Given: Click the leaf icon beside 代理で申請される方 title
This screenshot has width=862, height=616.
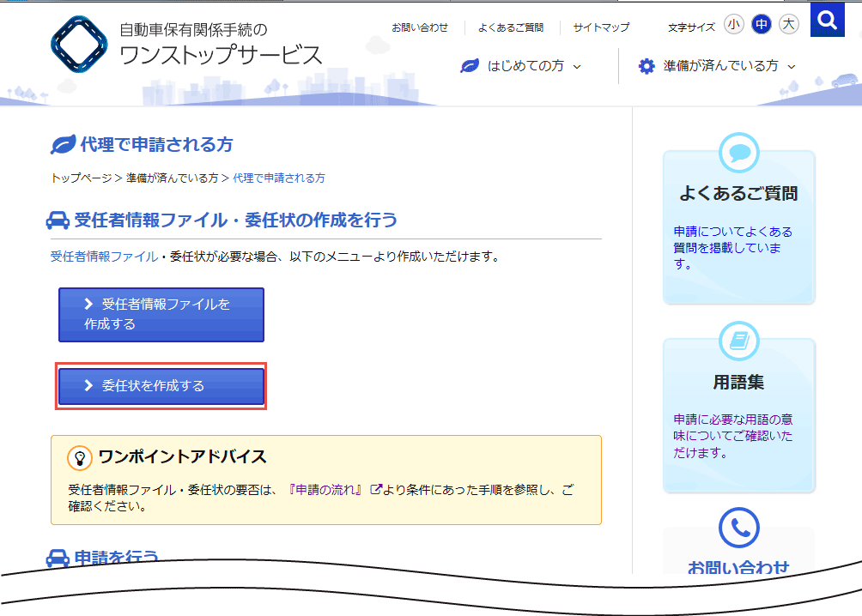Looking at the screenshot, I should tap(64, 144).
